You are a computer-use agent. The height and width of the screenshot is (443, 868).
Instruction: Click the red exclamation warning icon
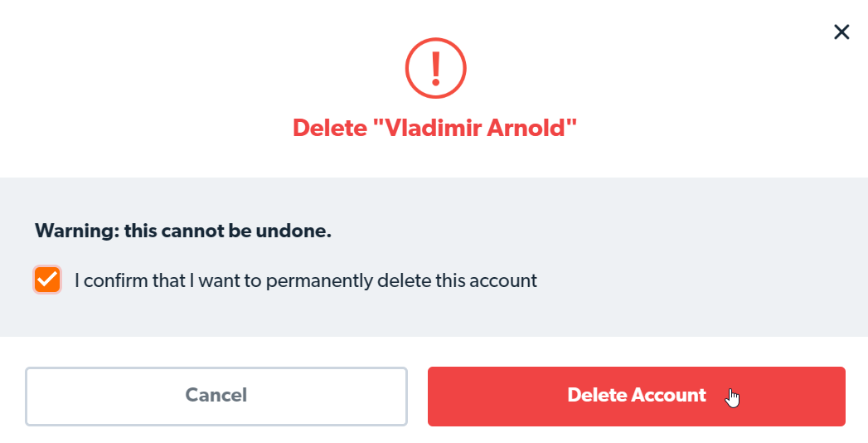click(435, 67)
